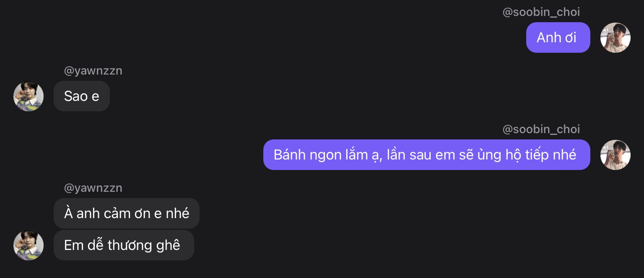The height and width of the screenshot is (278, 644).
Task: Open soobin_choi's avatar beside "Anh ơi"
Action: click(x=615, y=38)
